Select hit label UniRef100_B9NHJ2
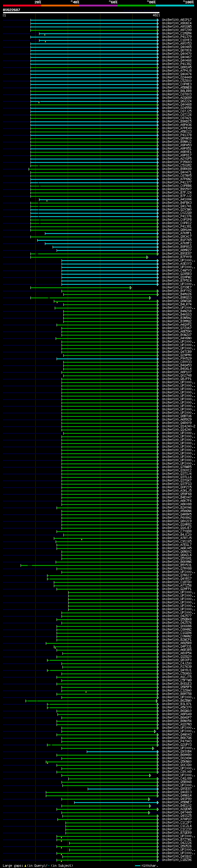The image size is (197, 868). coord(177,142)
